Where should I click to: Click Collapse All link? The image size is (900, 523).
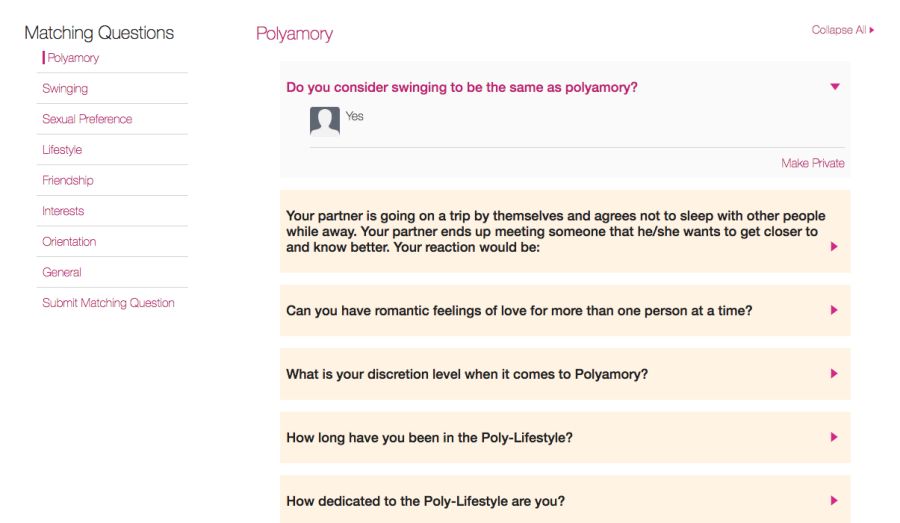click(x=842, y=30)
